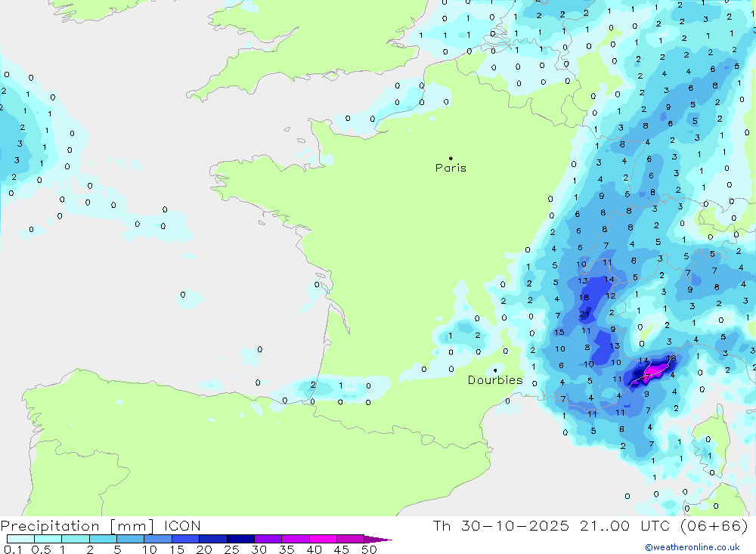Select the purple swatch between 30 and 35

(x=268, y=539)
